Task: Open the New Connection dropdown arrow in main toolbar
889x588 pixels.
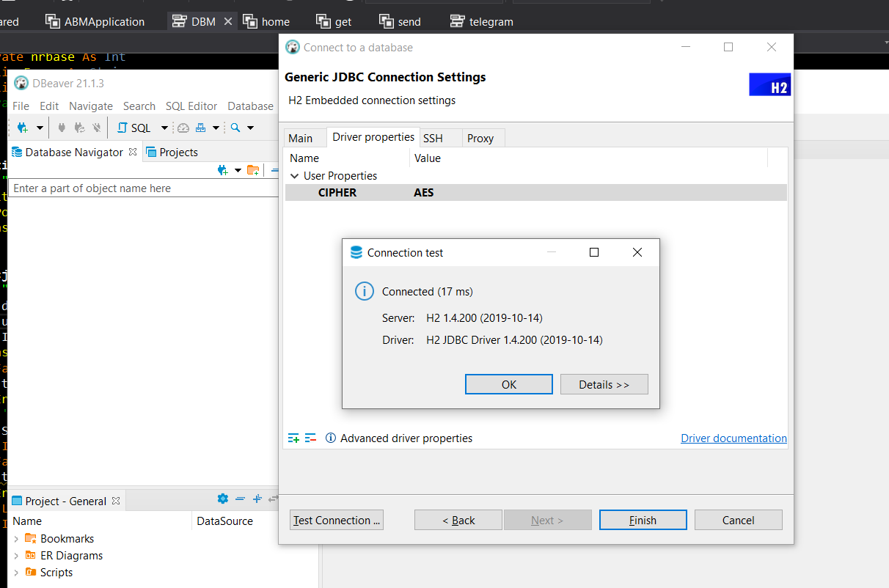Action: [x=40, y=128]
